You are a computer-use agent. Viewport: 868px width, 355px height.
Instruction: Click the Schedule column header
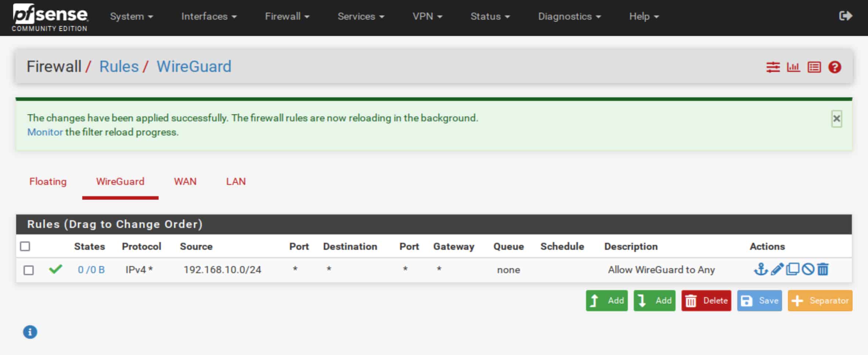click(562, 246)
